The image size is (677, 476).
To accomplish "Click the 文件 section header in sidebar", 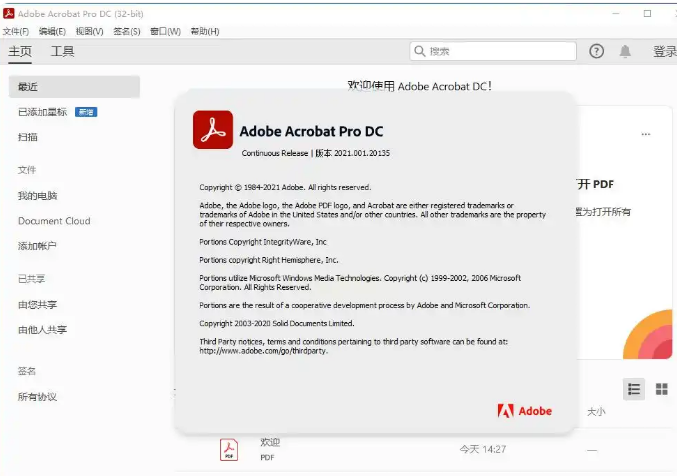I will [27, 170].
